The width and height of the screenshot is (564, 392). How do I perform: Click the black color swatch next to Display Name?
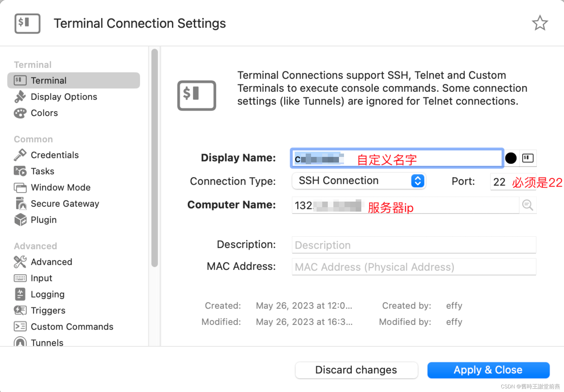[511, 158]
